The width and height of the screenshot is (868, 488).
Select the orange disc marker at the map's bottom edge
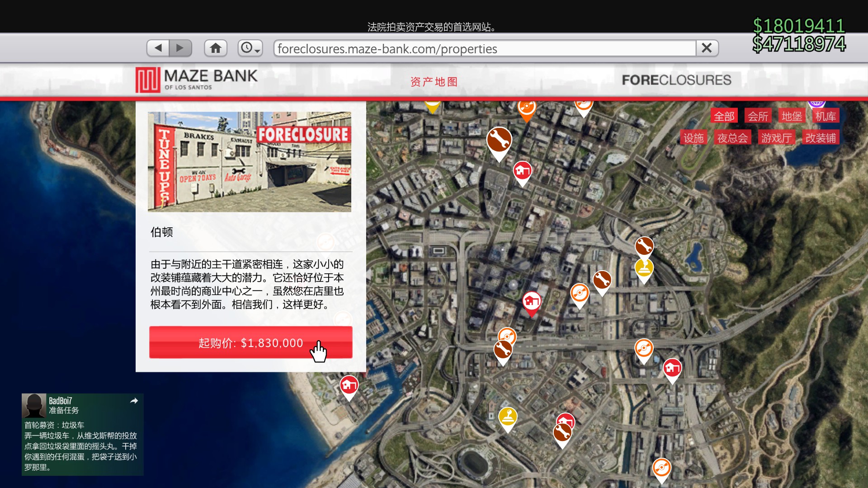point(661,469)
